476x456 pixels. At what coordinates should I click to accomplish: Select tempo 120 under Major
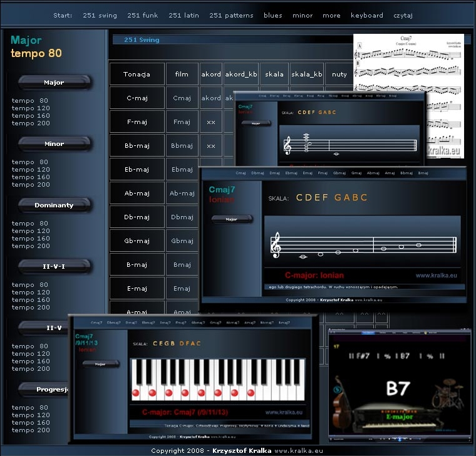[31, 108]
